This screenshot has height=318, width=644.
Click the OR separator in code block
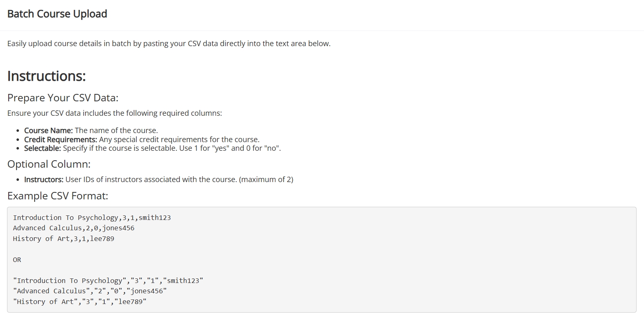17,260
